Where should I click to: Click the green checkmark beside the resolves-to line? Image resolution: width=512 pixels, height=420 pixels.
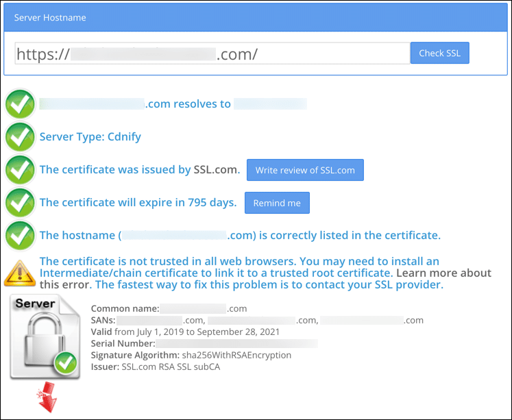click(x=20, y=104)
